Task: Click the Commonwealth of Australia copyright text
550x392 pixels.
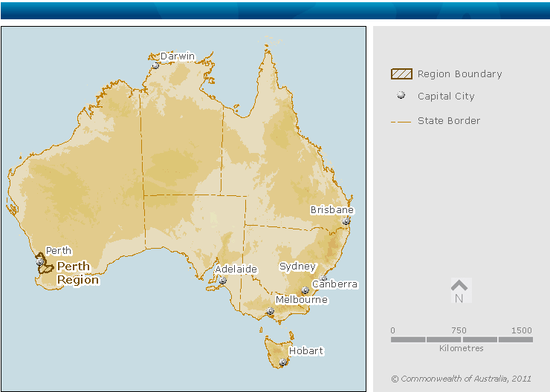Action: coord(462,379)
